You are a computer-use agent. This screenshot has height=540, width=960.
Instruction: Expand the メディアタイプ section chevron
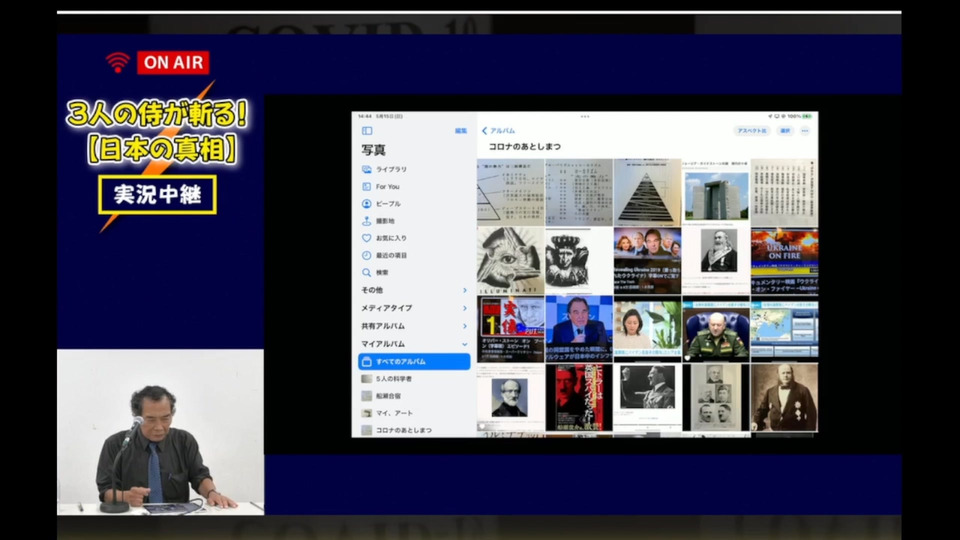[465, 308]
